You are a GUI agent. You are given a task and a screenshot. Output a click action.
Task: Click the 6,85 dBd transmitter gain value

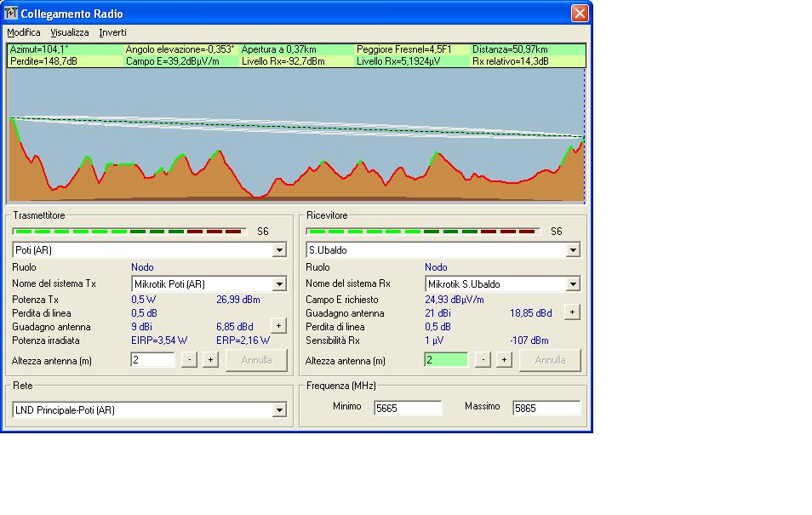point(235,327)
